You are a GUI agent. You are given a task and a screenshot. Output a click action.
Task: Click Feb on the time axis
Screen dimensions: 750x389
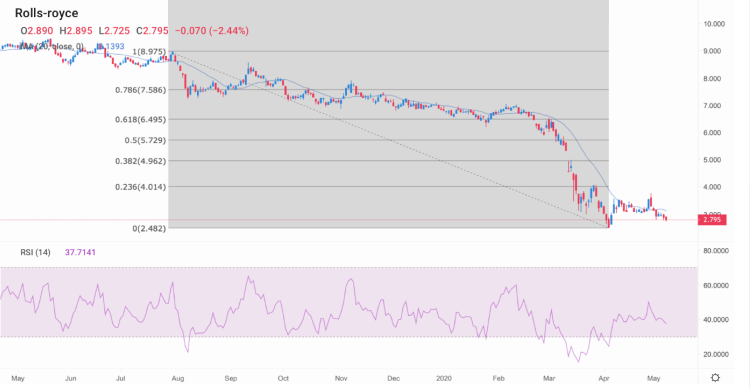[498, 378]
